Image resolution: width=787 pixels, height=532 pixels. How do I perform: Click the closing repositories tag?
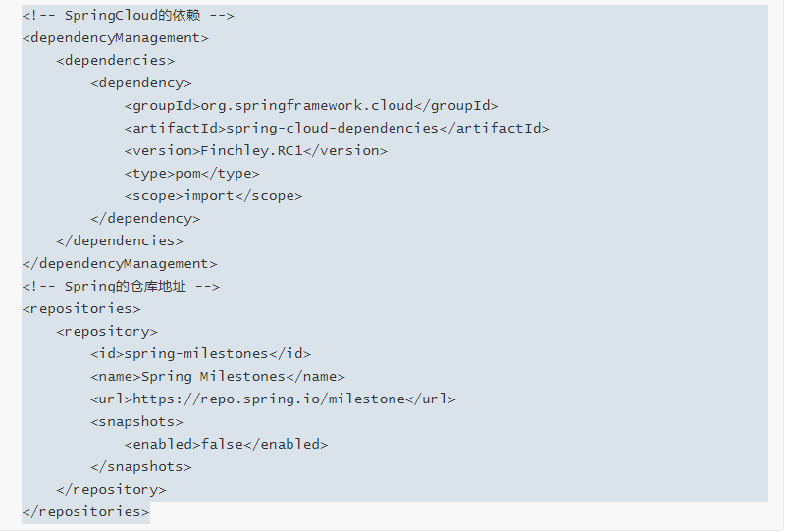tap(85, 512)
